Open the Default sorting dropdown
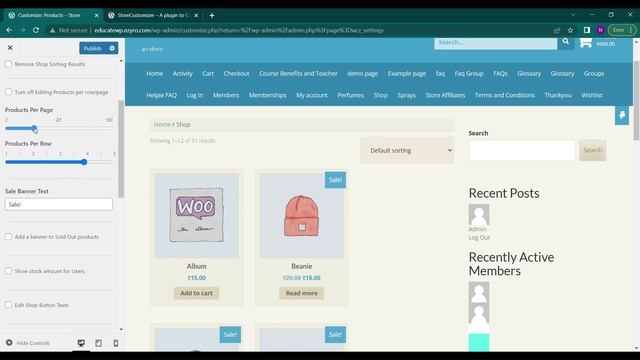The height and width of the screenshot is (360, 640). click(407, 150)
